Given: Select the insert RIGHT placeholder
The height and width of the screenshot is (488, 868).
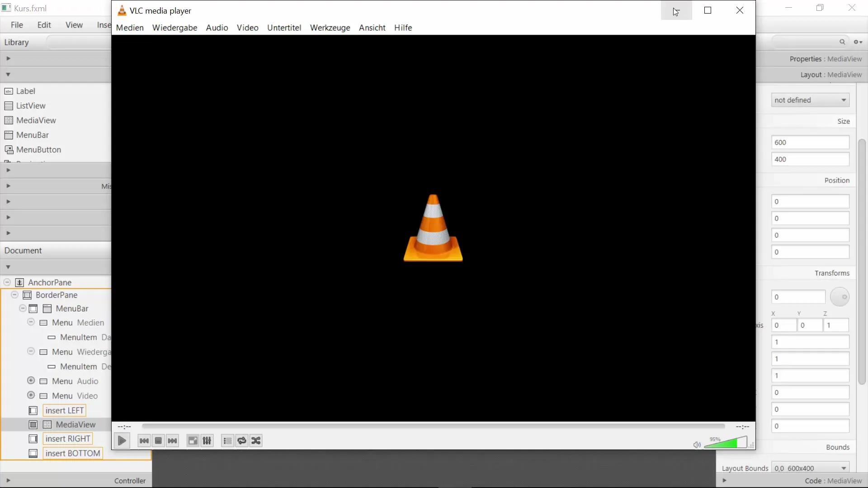Looking at the screenshot, I should (68, 439).
